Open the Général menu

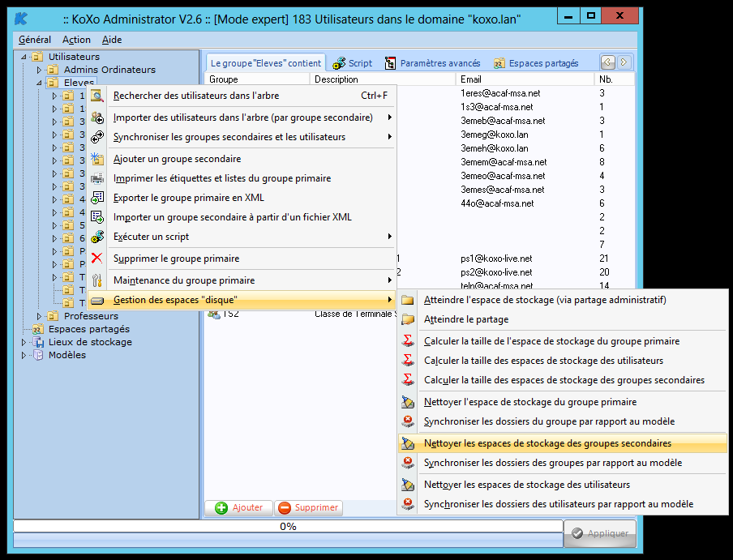35,40
